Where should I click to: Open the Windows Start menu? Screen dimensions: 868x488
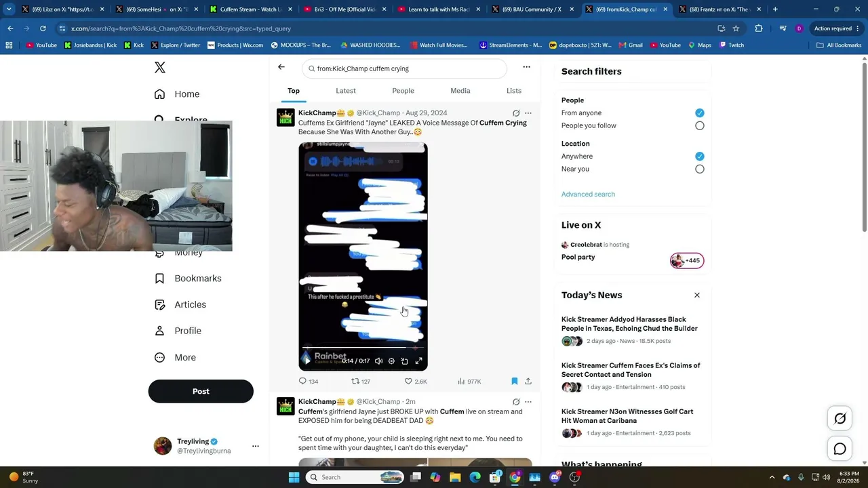tap(294, 477)
